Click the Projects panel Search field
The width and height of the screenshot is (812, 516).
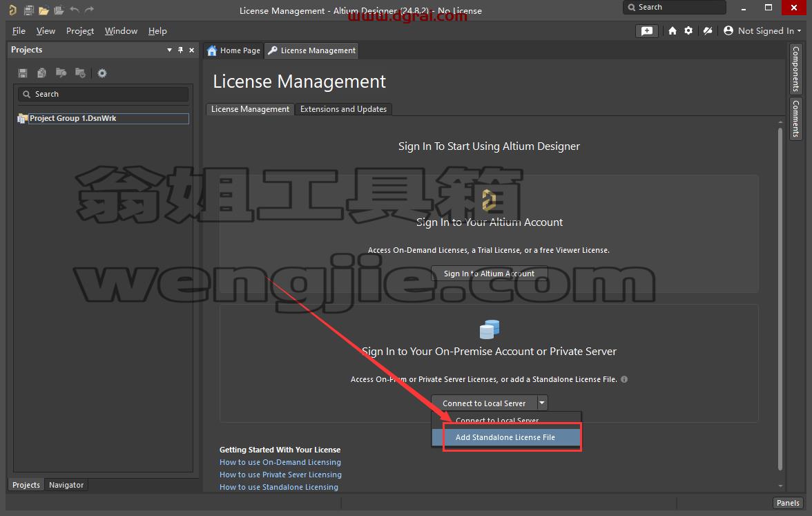103,94
